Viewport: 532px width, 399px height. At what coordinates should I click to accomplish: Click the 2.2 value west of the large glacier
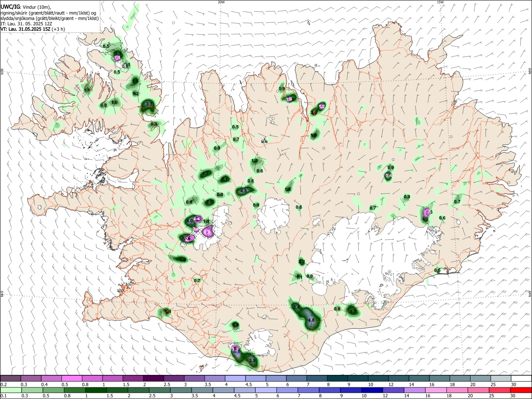coord(302,262)
